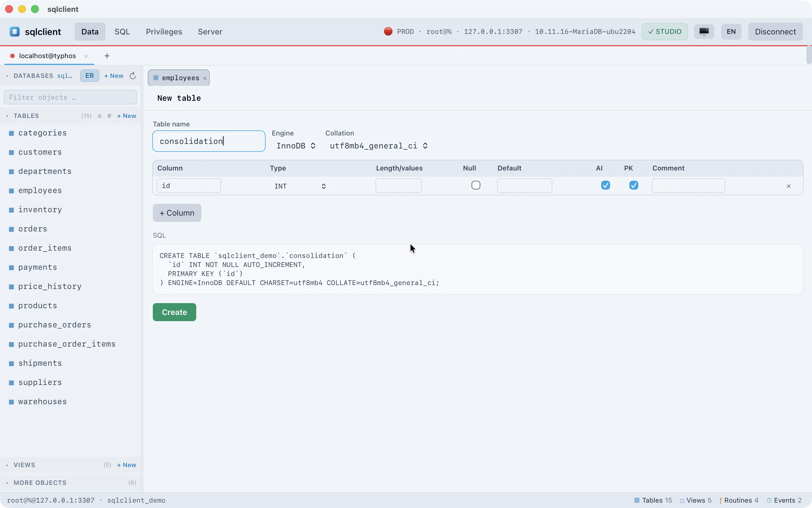The image size is (812, 508).
Task: Click + New next to VIEWS
Action: click(x=127, y=465)
